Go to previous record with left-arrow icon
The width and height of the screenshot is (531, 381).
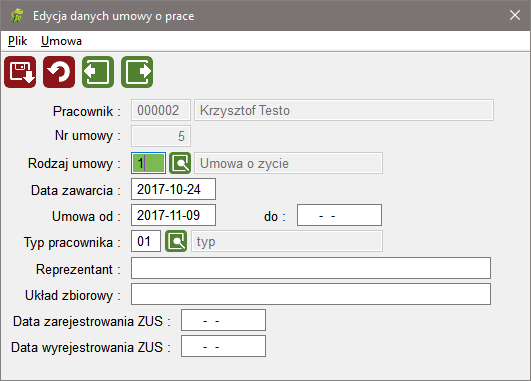coord(98,72)
